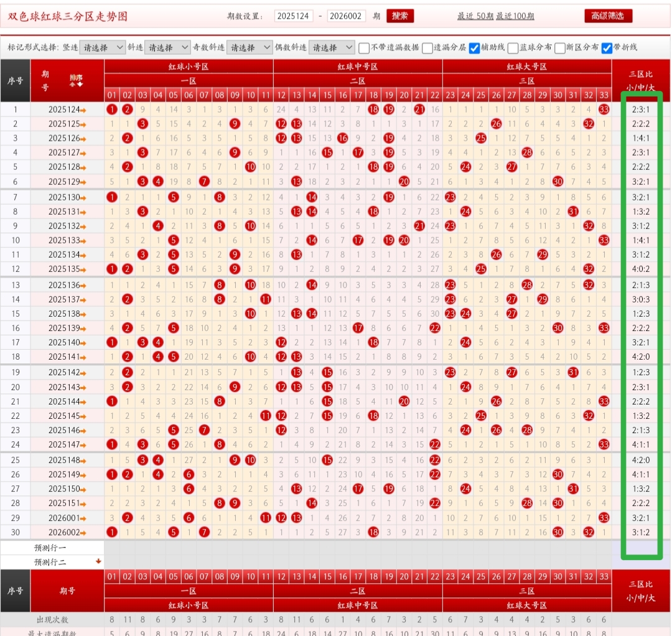Click top header column 01
This screenshot has width=672, height=636.
coord(112,95)
